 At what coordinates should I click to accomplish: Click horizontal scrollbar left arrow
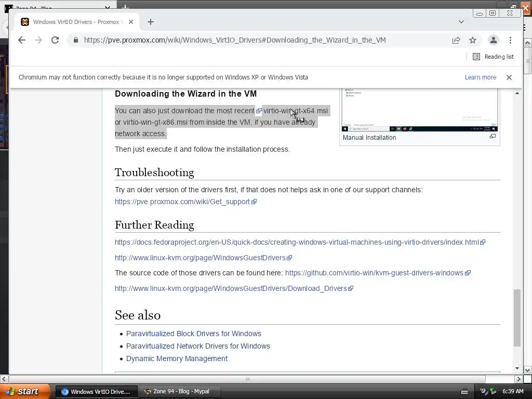(x=4, y=379)
